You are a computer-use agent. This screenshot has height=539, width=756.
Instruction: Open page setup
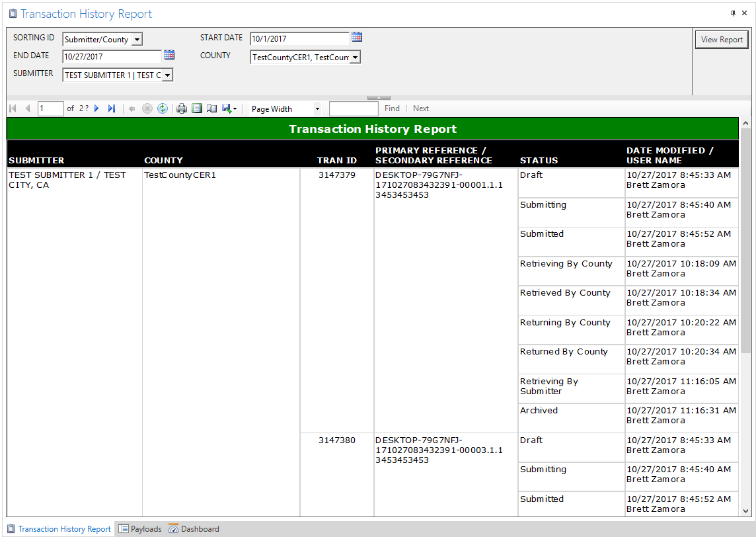[x=211, y=108]
